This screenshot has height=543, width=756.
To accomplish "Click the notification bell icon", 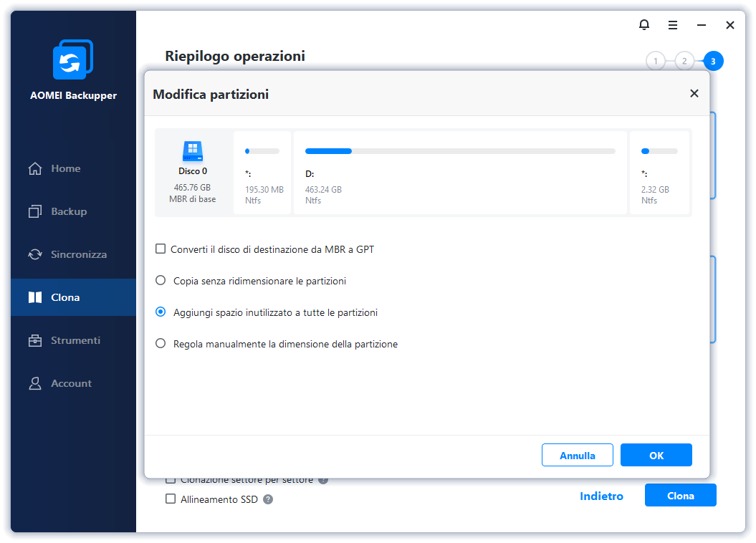I will pos(643,25).
